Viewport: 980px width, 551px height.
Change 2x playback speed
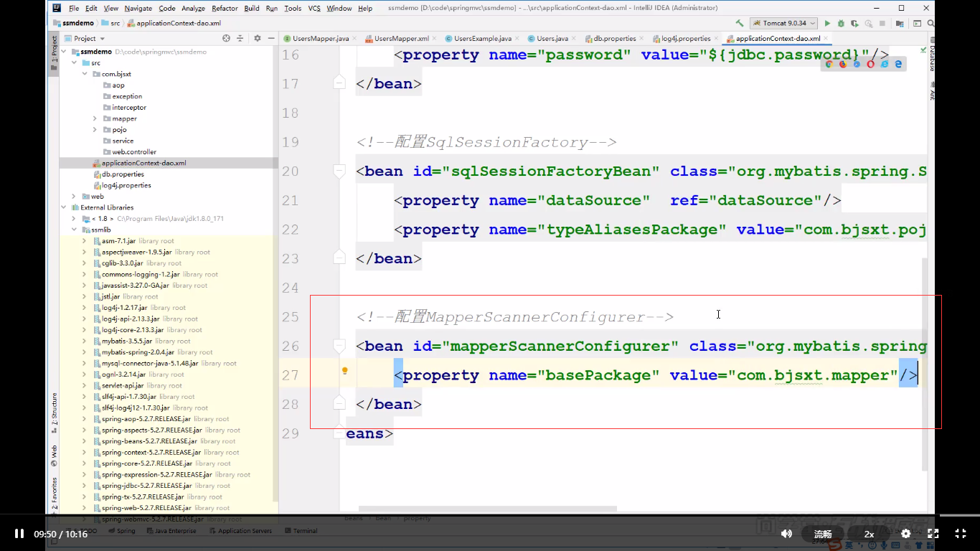tap(869, 534)
